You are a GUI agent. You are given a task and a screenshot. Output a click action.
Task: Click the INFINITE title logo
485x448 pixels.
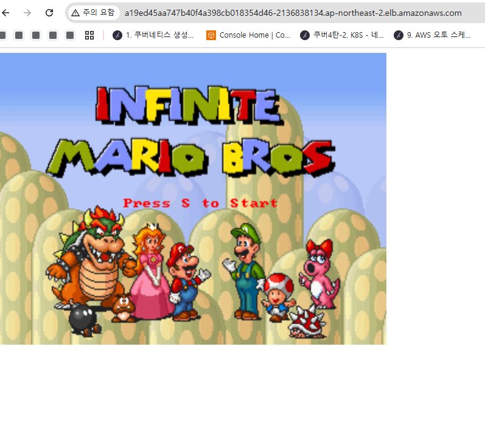(x=189, y=105)
